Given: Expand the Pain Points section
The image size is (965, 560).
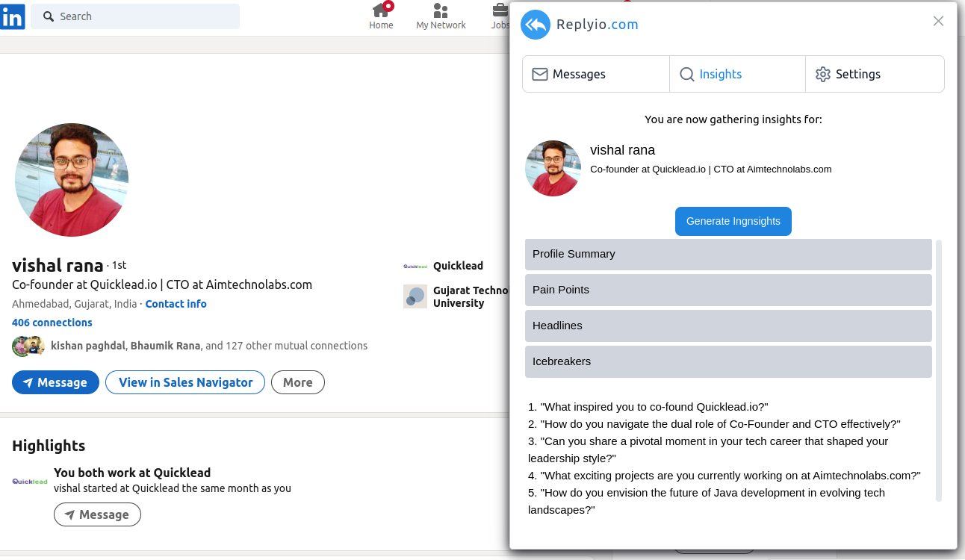Looking at the screenshot, I should coord(728,290).
